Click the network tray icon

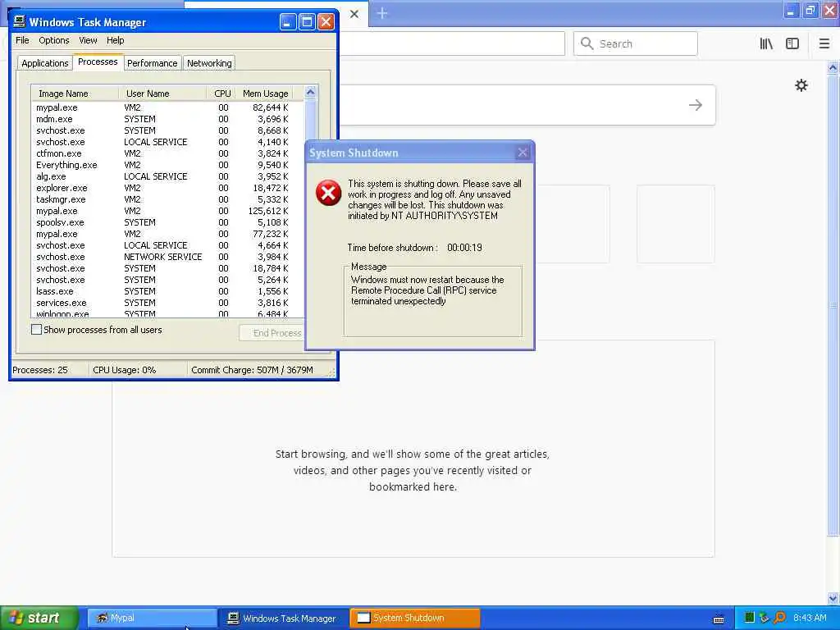765,618
